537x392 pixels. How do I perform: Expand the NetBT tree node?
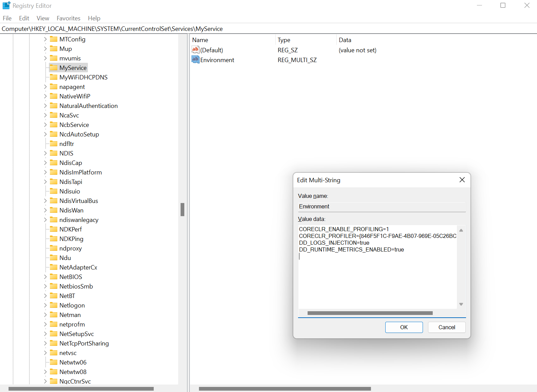click(x=45, y=296)
